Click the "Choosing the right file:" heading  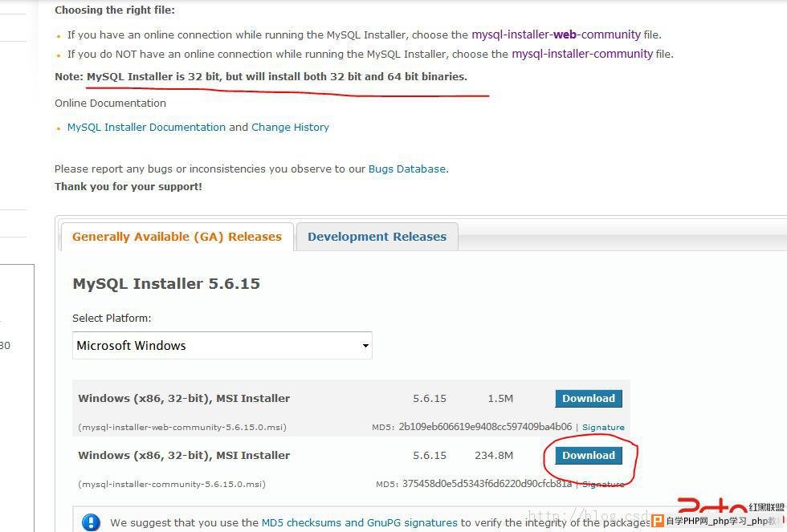pyautogui.click(x=115, y=10)
